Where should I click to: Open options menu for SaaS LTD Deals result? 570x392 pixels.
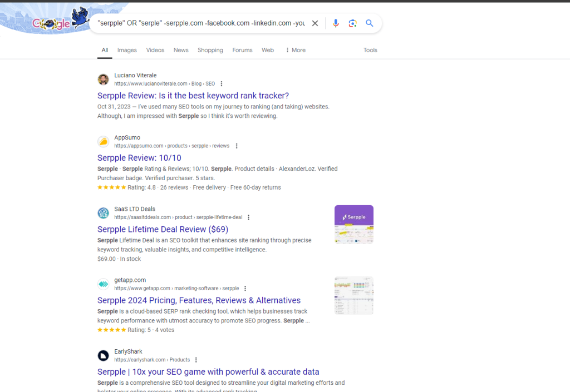coord(249,217)
